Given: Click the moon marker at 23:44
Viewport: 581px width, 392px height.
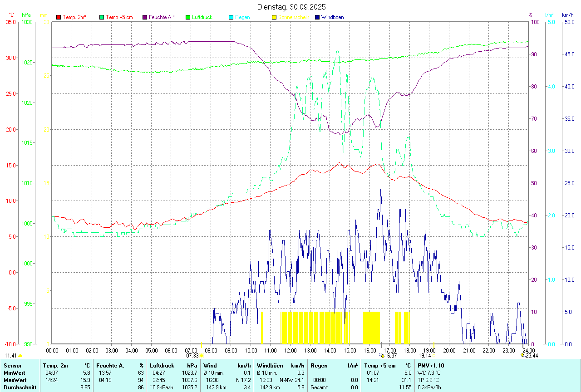Looking at the screenshot, I should coord(522,356).
